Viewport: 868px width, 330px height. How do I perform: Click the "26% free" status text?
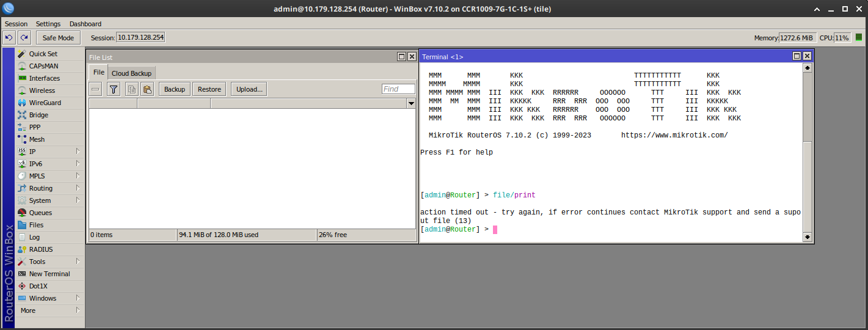tap(333, 235)
